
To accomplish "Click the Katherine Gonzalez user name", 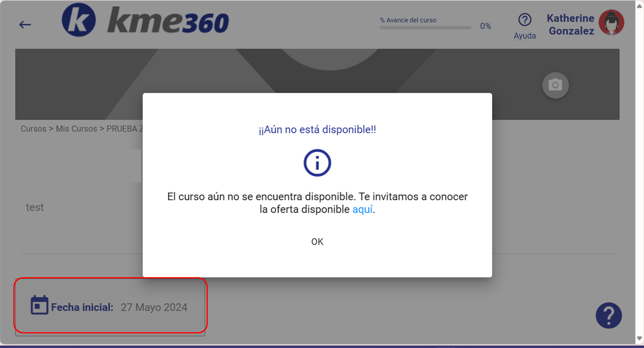I will pyautogui.click(x=570, y=24).
